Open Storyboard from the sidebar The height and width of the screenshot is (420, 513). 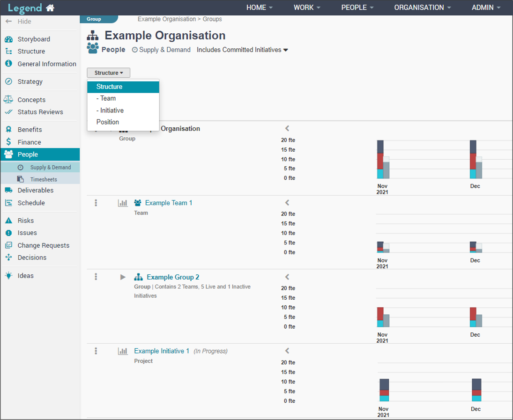(x=34, y=39)
